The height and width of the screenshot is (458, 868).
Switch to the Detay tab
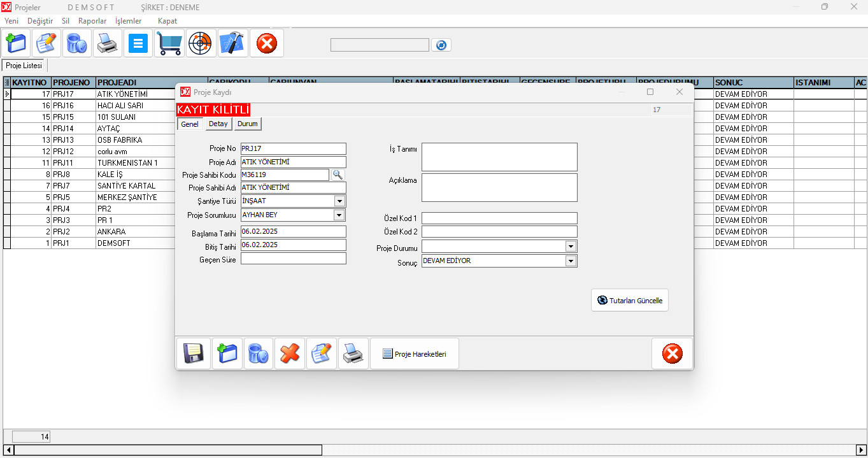pyautogui.click(x=218, y=124)
